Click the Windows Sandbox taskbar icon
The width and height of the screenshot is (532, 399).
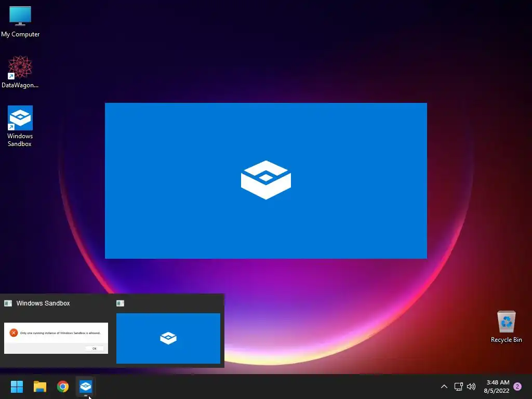86,387
